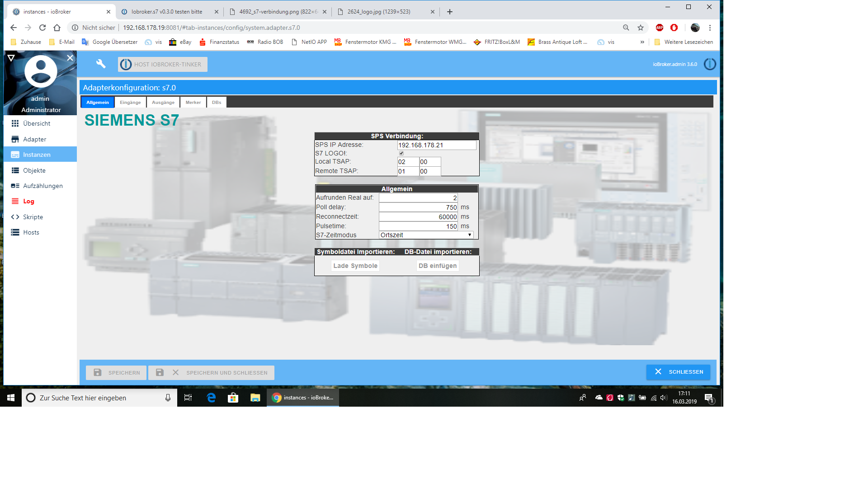This screenshot has height=488, width=868.
Task: Click SPEICHERN UND SCHLIESSEN button
Action: pos(211,373)
